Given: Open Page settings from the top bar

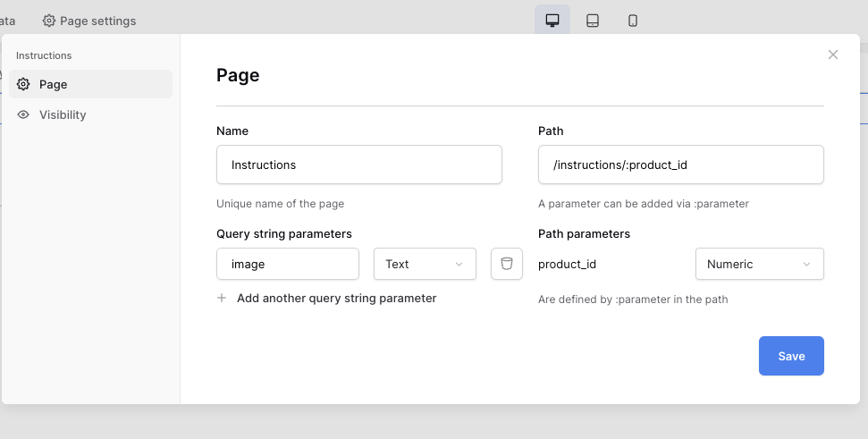Looking at the screenshot, I should click(97, 21).
